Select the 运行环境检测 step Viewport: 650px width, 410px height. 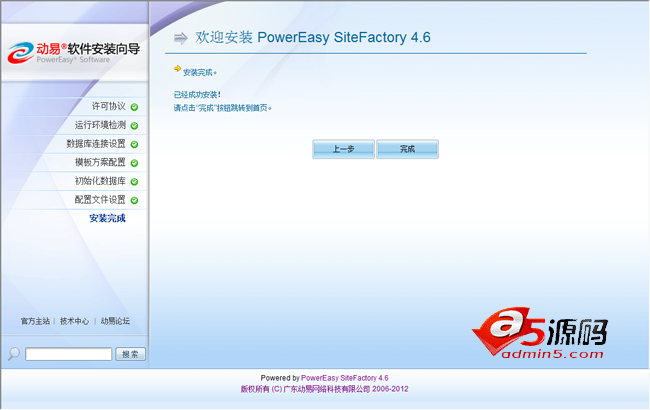[100, 125]
